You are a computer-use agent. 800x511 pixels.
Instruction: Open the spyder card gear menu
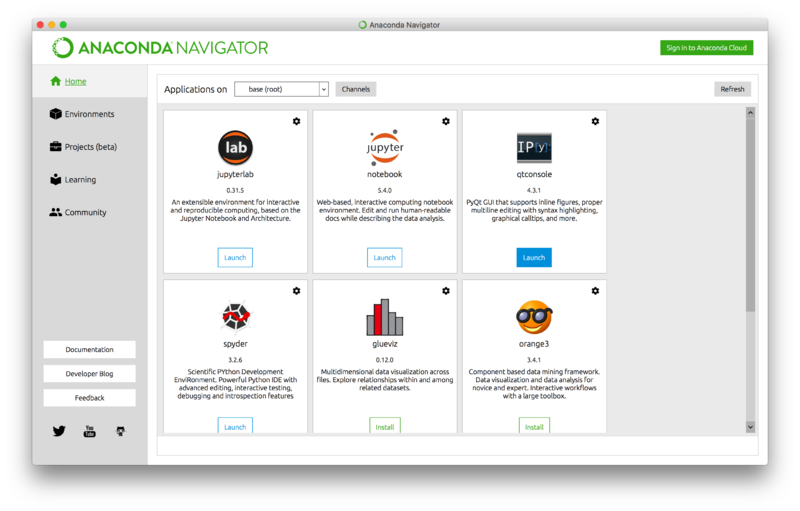pos(296,291)
